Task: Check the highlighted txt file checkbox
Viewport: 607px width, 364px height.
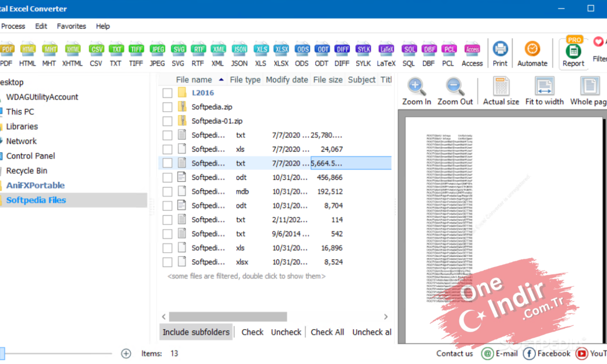Action: tap(167, 163)
